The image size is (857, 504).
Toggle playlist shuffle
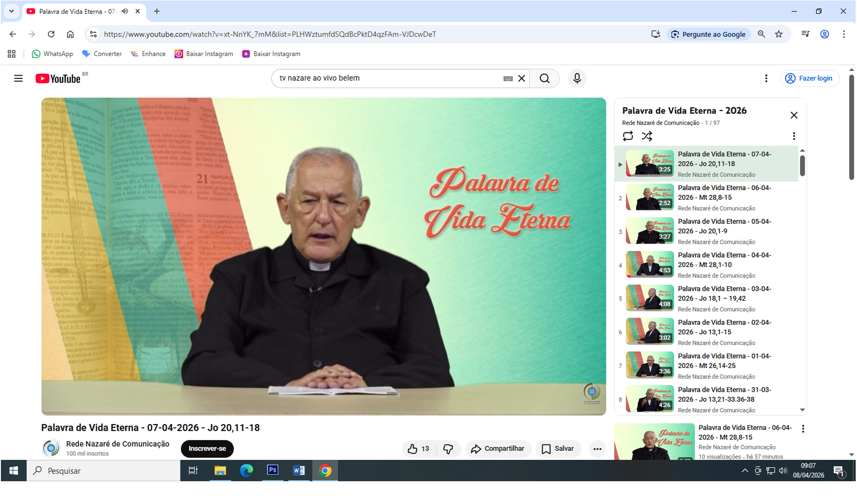pos(647,136)
